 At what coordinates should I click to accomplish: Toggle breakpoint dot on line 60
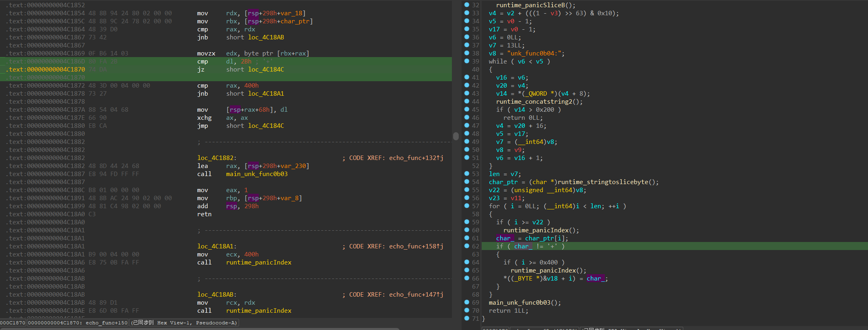point(467,230)
